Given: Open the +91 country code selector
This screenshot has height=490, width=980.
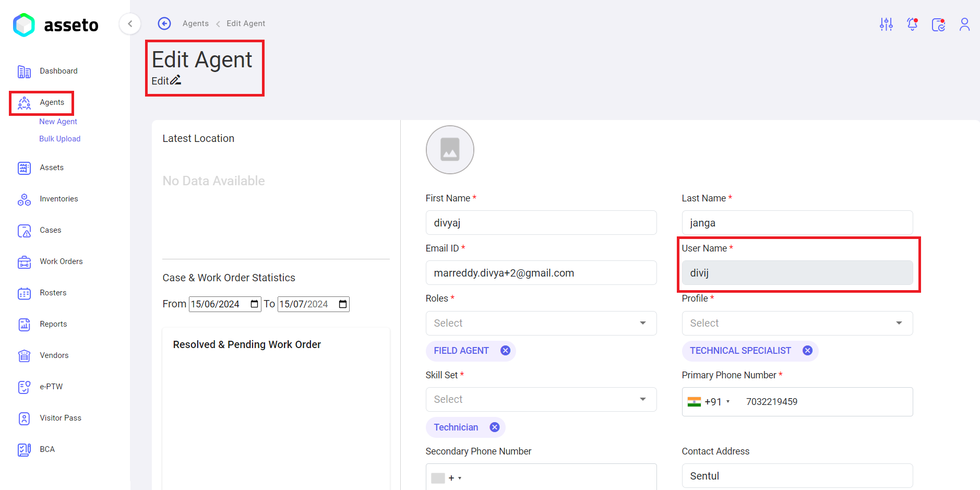Looking at the screenshot, I should pyautogui.click(x=710, y=402).
